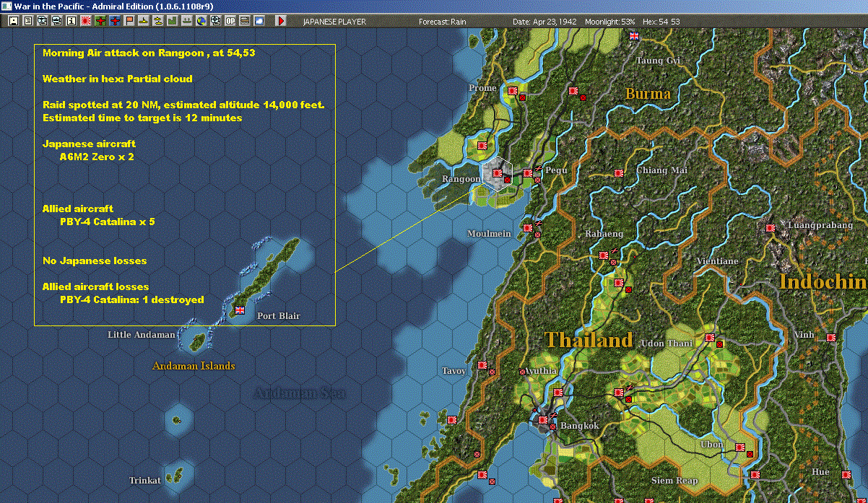Viewport: 868px width, 503px height.
Task: Click the orange flag toolbar icon
Action: click(129, 21)
